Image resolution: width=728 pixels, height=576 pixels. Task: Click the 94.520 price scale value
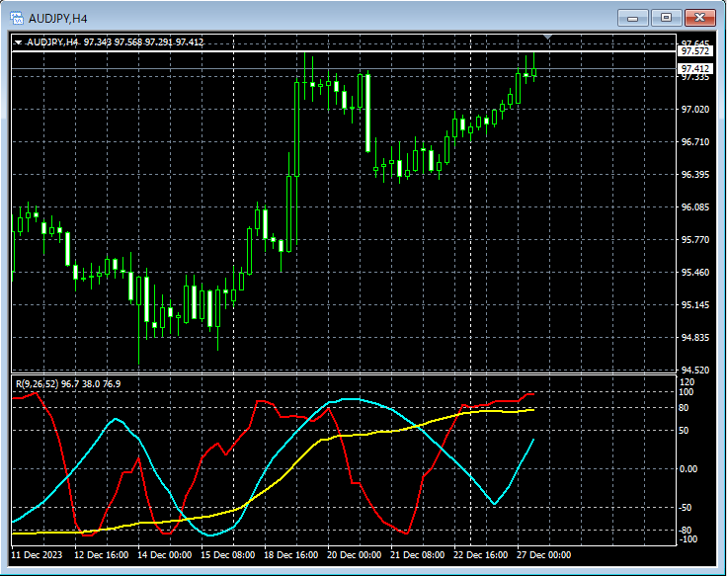(x=695, y=370)
